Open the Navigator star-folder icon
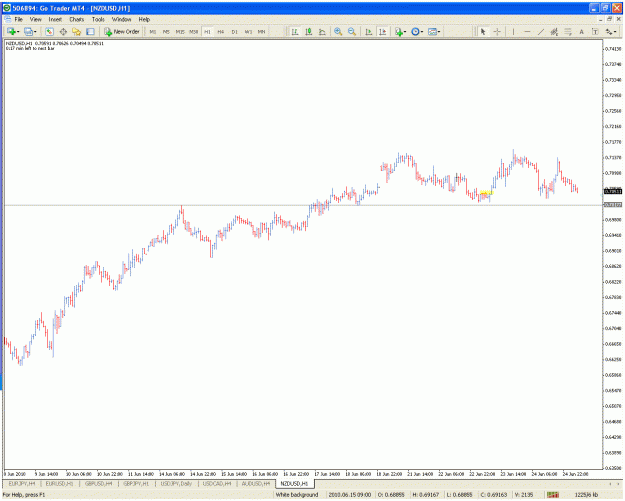 tap(77, 31)
